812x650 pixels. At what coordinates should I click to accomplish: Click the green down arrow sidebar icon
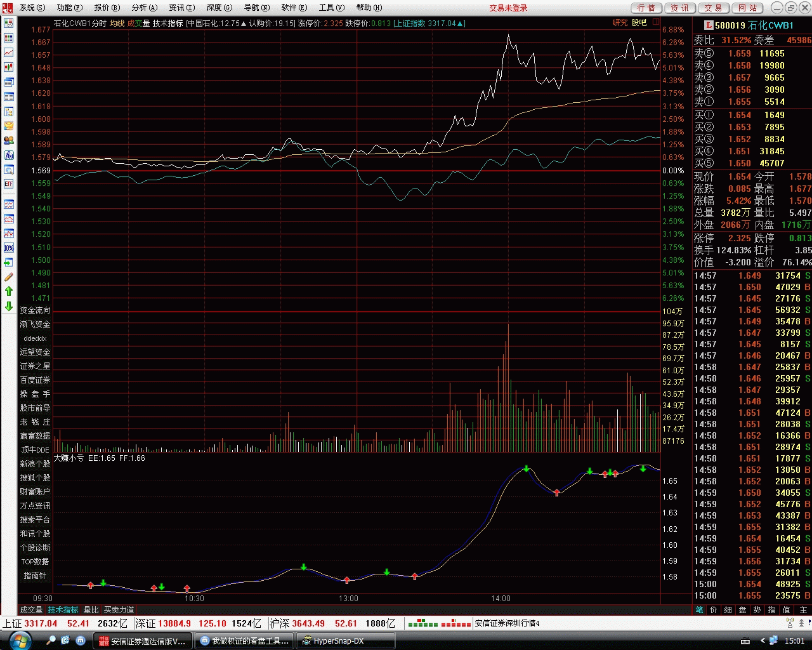point(8,306)
